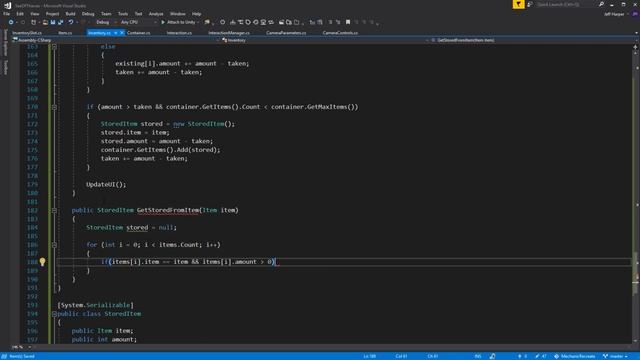
Task: Click the Navigate Forward toolbar icon
Action: coord(23,22)
